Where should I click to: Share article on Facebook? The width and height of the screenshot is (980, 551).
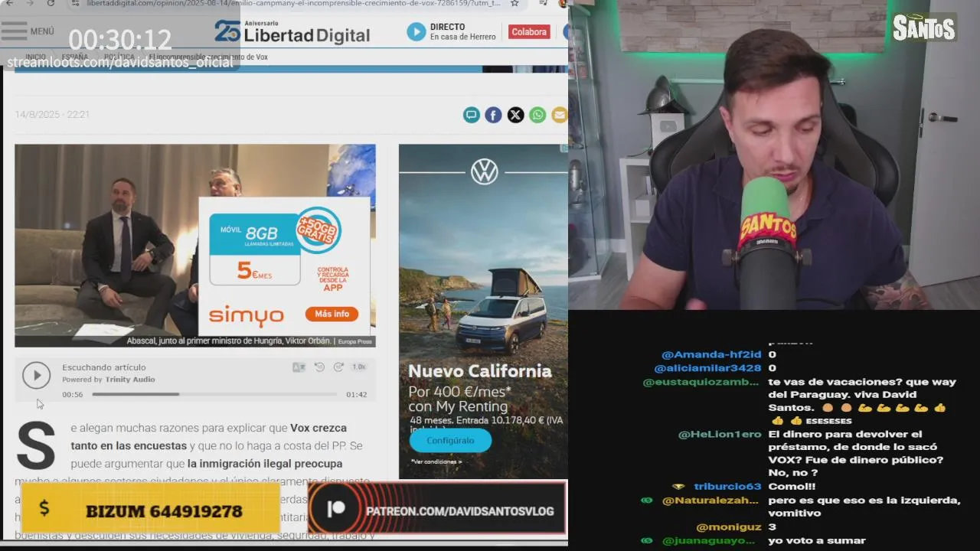tap(493, 115)
